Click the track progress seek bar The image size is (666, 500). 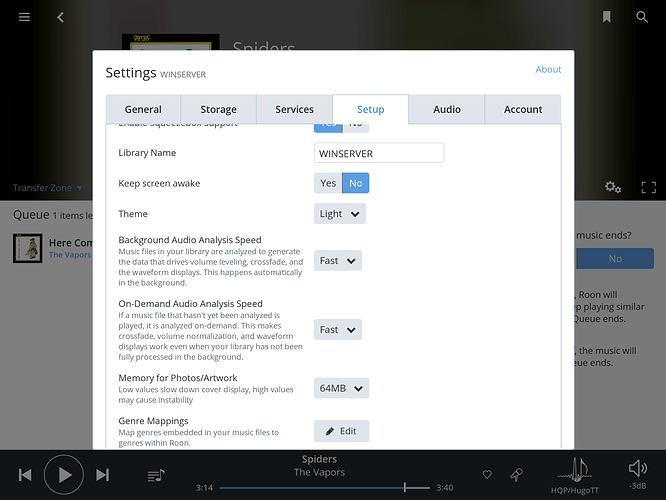pos(325,488)
